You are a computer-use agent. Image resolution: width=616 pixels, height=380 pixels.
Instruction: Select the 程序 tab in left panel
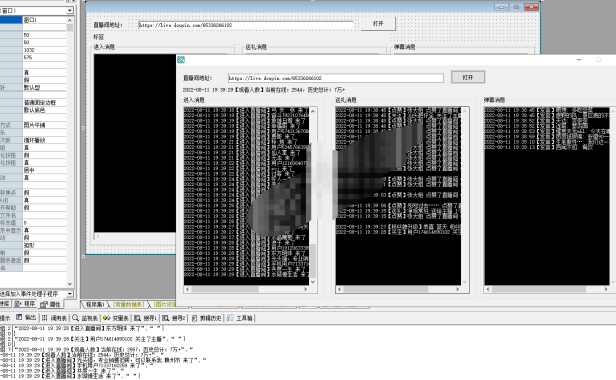(x=25, y=304)
